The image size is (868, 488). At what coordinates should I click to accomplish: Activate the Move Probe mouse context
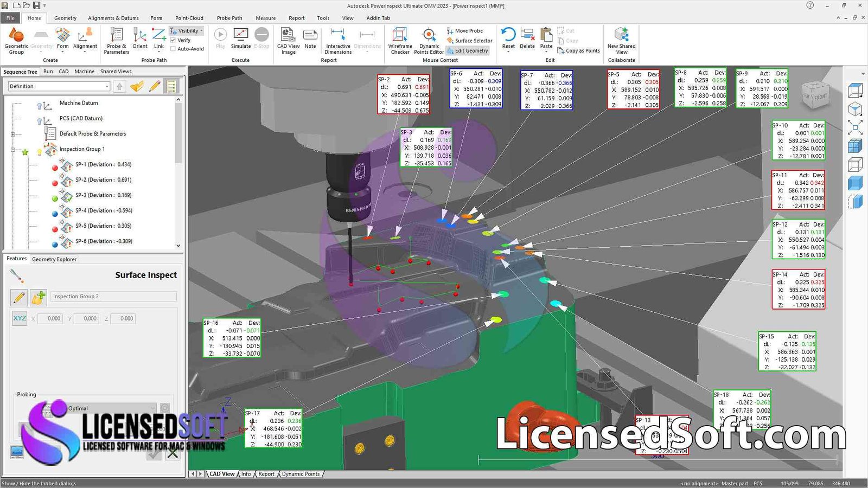(x=465, y=31)
